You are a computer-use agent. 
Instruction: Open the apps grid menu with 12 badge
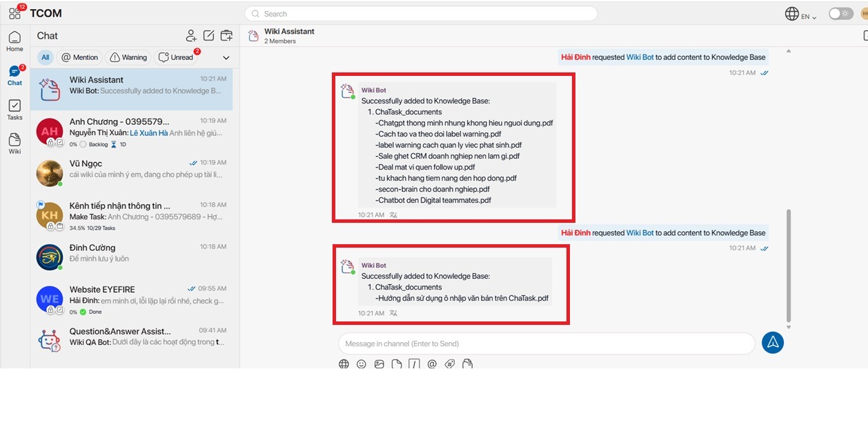pyautogui.click(x=14, y=13)
